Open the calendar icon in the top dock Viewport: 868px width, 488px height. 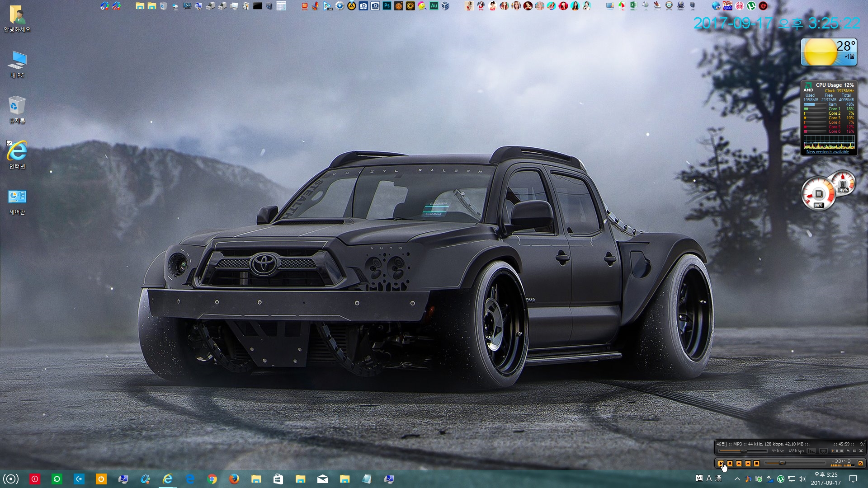point(281,6)
